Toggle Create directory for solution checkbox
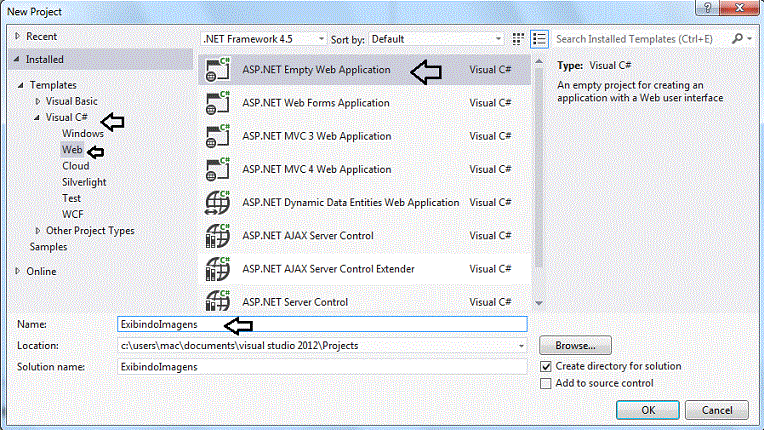764x430 pixels. click(x=546, y=366)
